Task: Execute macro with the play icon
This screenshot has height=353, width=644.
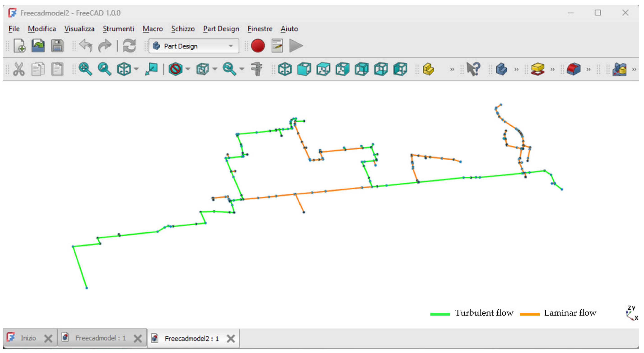Action: [x=296, y=46]
